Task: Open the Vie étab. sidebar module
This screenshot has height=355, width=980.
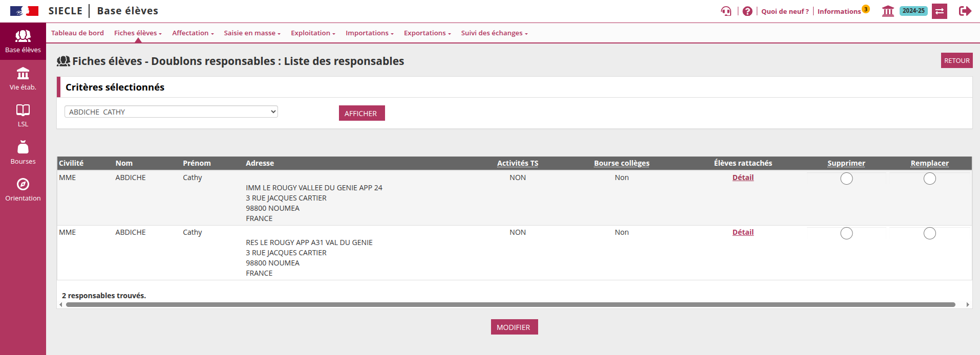Action: 23,79
